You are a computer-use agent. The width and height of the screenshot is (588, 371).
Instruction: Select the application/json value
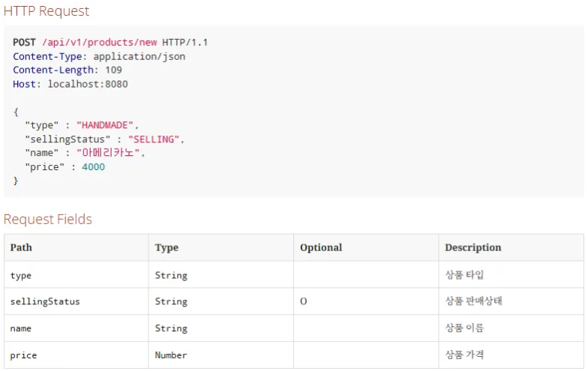tap(139, 57)
